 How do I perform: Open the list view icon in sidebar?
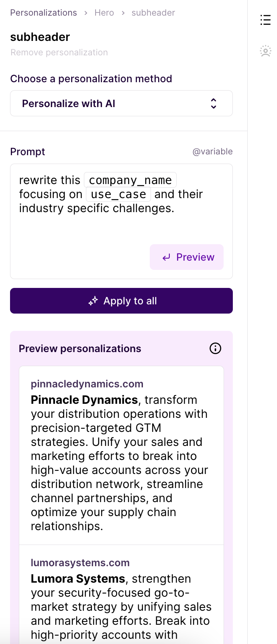pos(265,20)
